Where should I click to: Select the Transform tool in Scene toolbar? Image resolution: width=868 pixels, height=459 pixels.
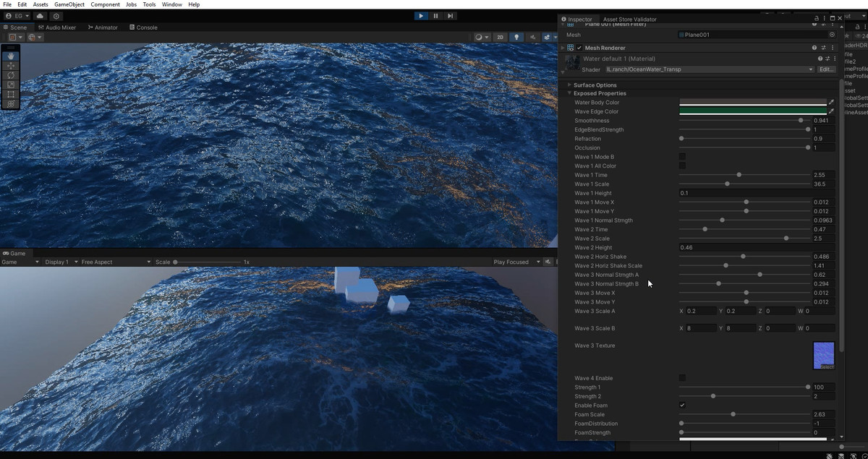pos(11,103)
